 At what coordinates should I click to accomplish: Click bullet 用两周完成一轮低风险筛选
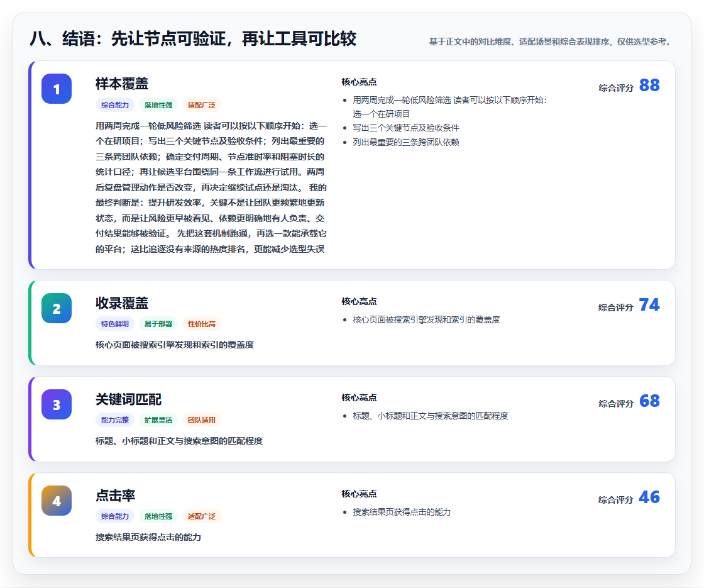tap(450, 107)
